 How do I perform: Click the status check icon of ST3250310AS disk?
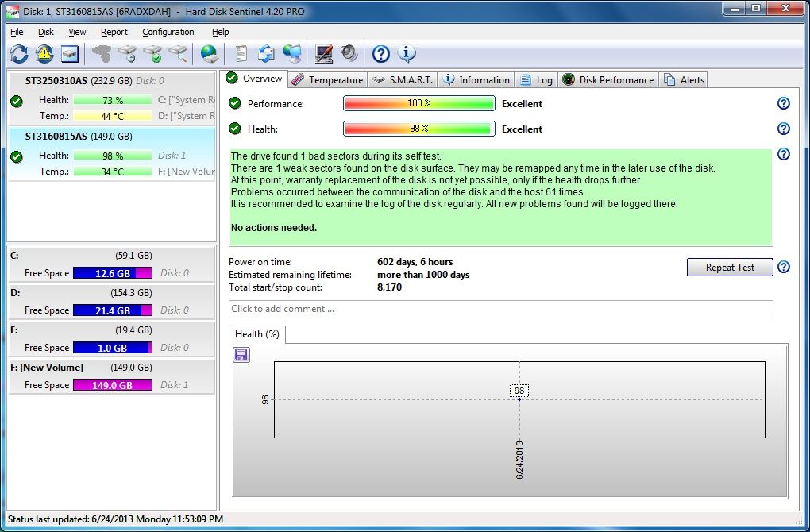[x=17, y=101]
